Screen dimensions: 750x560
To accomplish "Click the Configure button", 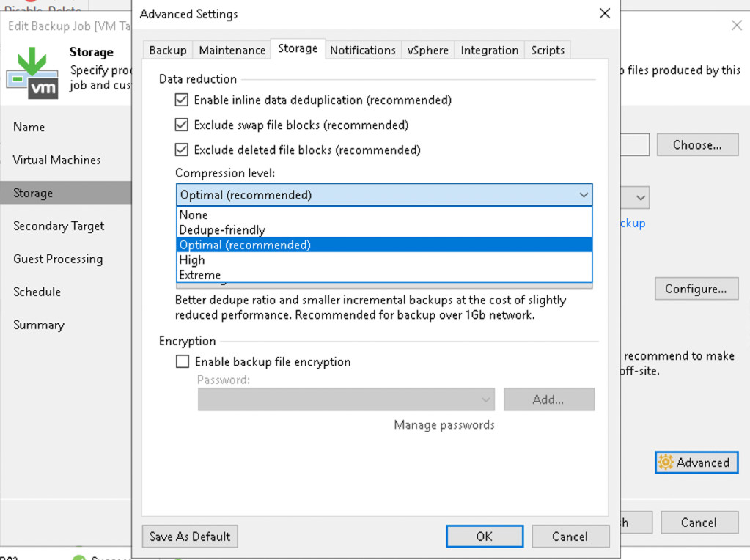I will [695, 288].
